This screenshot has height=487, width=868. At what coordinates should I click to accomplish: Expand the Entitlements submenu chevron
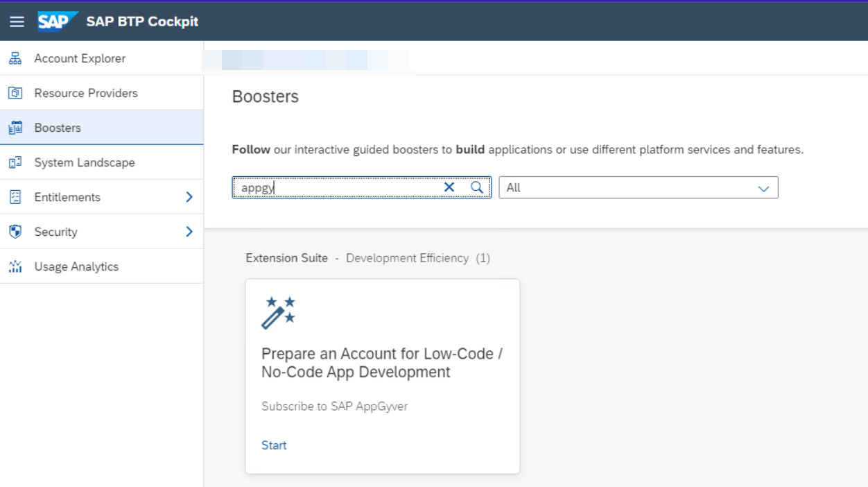(189, 197)
